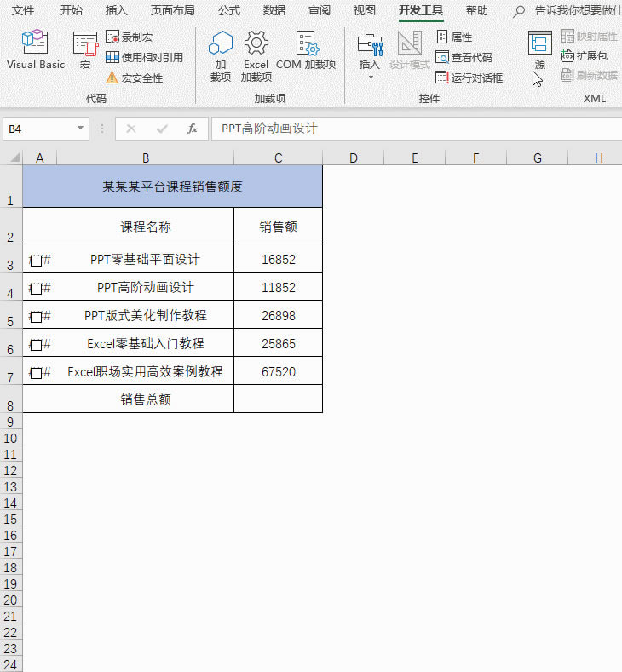The width and height of the screenshot is (622, 672).
Task: Select cell with value 26898
Action: point(279,315)
